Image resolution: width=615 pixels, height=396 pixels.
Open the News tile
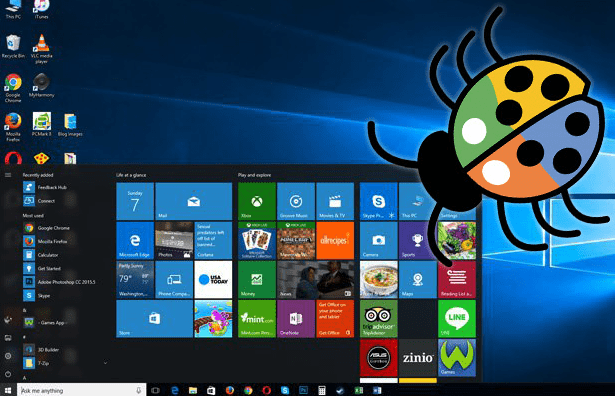316,280
